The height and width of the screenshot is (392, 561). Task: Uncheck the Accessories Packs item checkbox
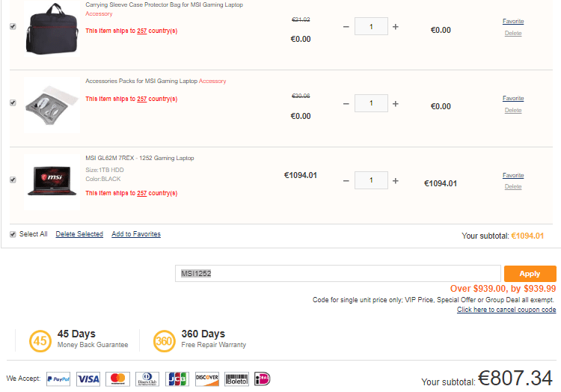click(x=13, y=103)
